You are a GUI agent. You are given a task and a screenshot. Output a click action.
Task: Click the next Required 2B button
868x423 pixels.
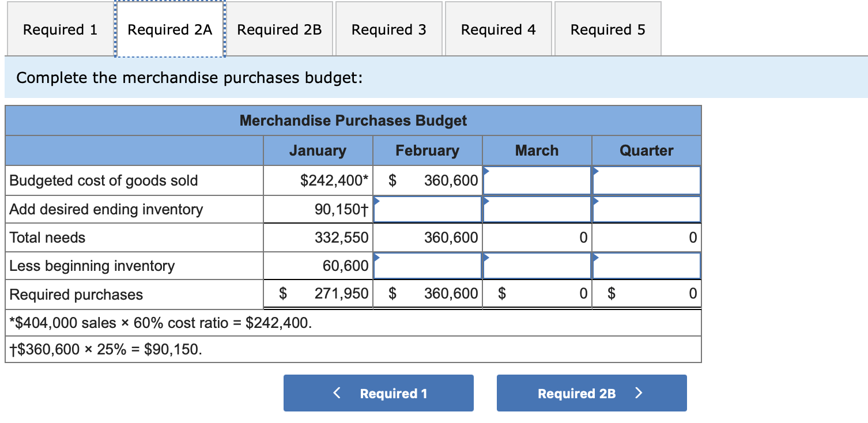[x=592, y=393]
